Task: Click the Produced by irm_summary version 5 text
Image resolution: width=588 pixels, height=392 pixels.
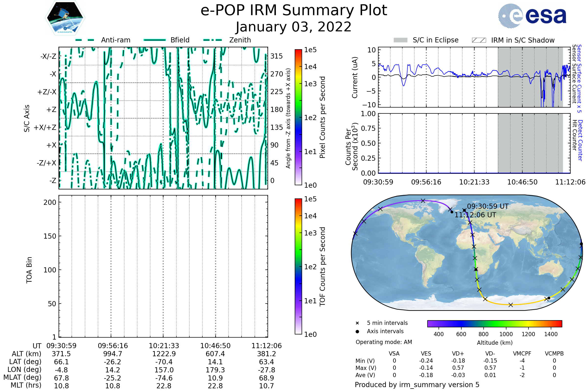Action: 417,385
